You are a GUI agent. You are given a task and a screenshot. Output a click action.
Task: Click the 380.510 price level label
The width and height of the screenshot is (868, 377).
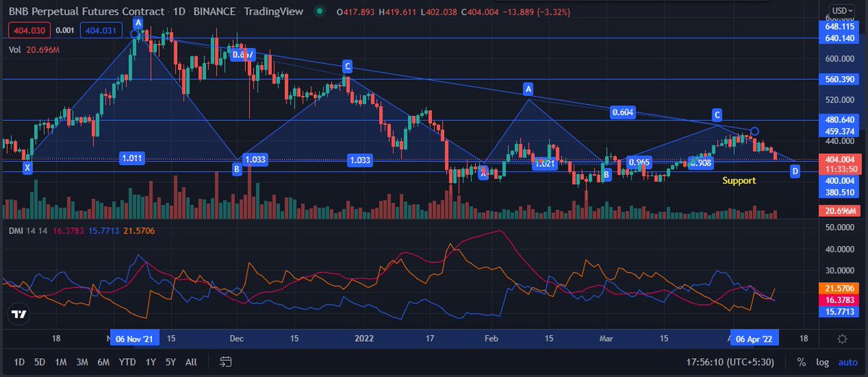(x=840, y=192)
